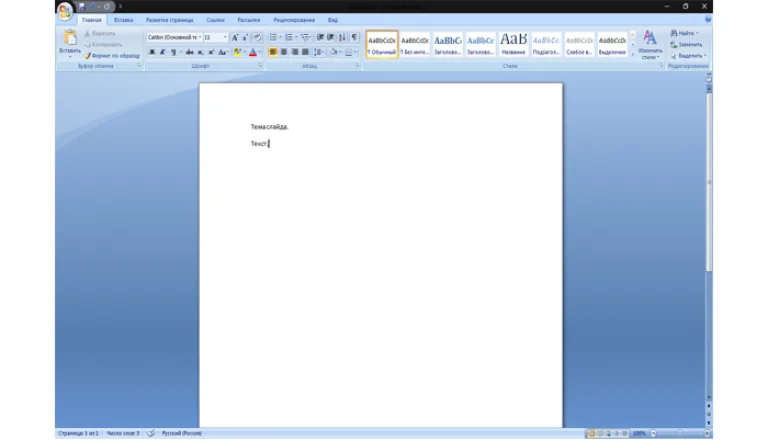Click the Replace (Заменить) command
Viewport: 768px width, 441px height.
(686, 45)
